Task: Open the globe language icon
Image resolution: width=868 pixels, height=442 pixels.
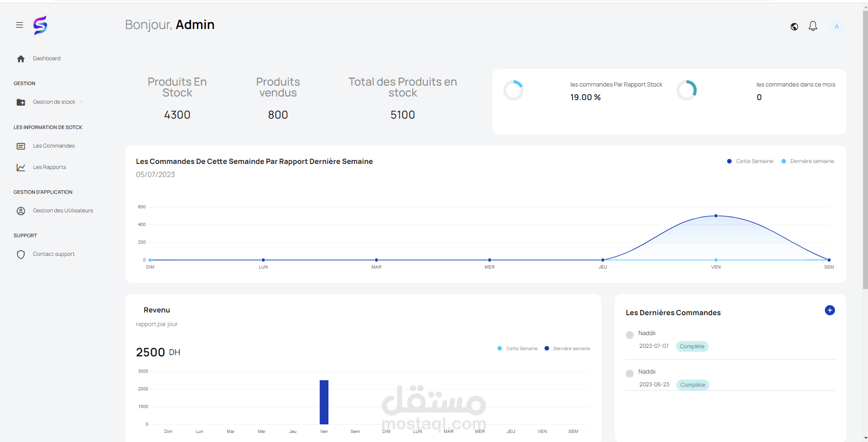Action: [x=794, y=27]
